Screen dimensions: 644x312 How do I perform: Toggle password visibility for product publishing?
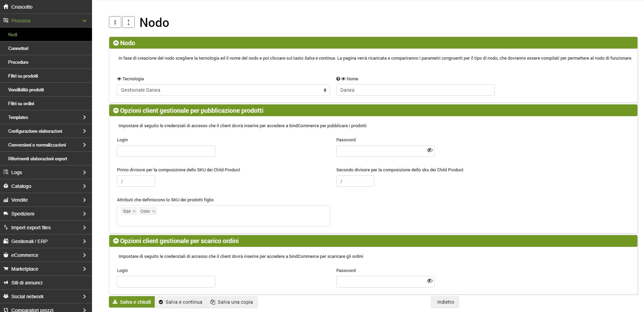click(x=429, y=150)
